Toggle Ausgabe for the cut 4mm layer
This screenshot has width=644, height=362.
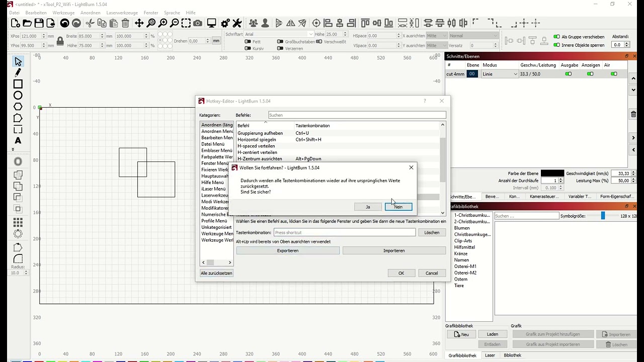coord(569,74)
